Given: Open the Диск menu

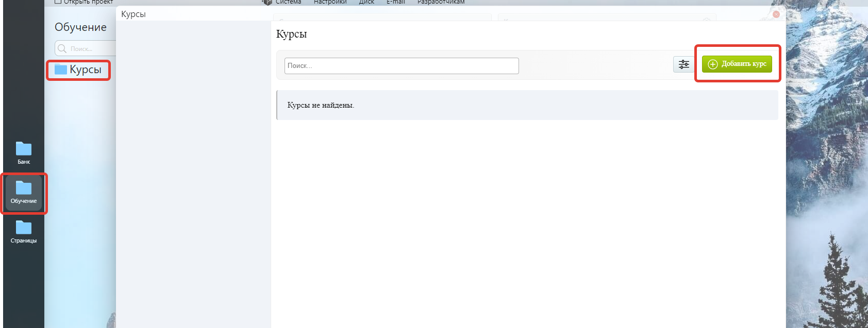Looking at the screenshot, I should 366,2.
